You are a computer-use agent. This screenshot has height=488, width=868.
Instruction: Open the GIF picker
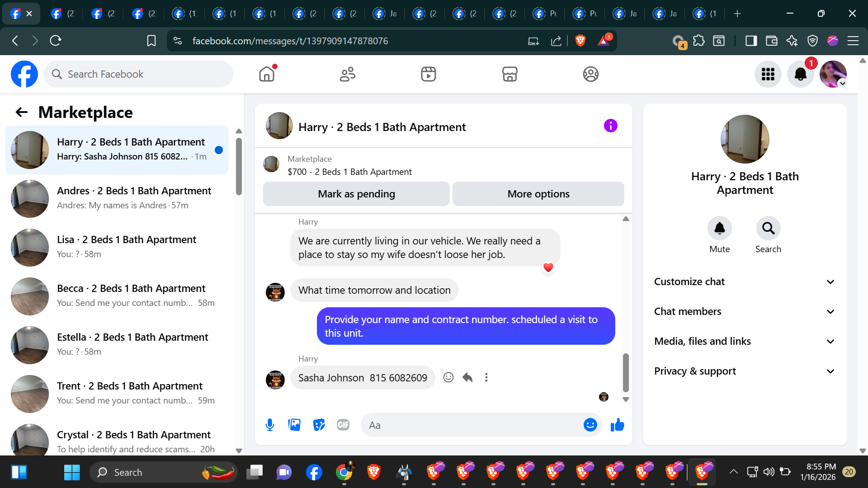pyautogui.click(x=343, y=425)
